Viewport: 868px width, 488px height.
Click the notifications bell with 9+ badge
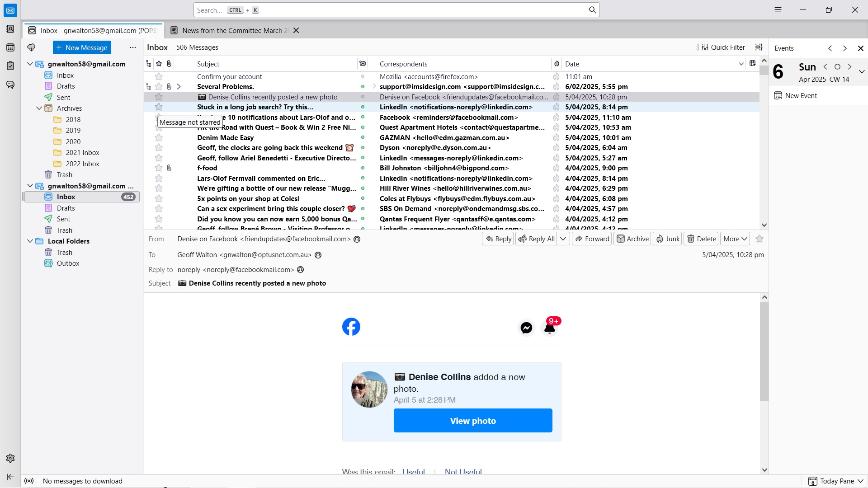[x=551, y=326]
